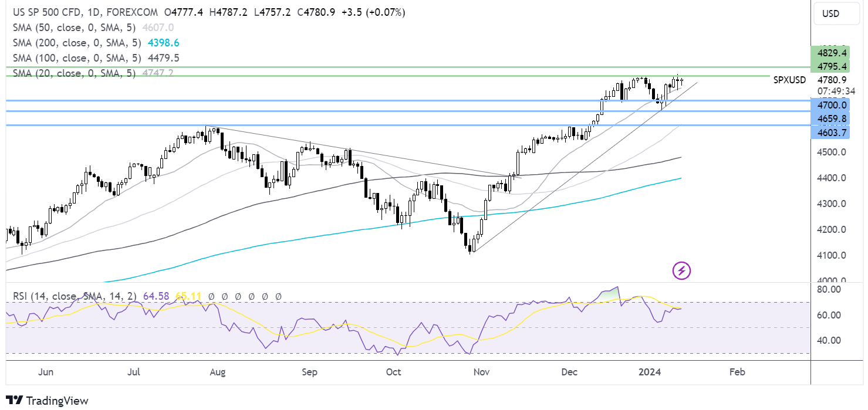Click the +3.5 (+0.07%) change value
Screen dimensions: 868x410
(x=373, y=12)
